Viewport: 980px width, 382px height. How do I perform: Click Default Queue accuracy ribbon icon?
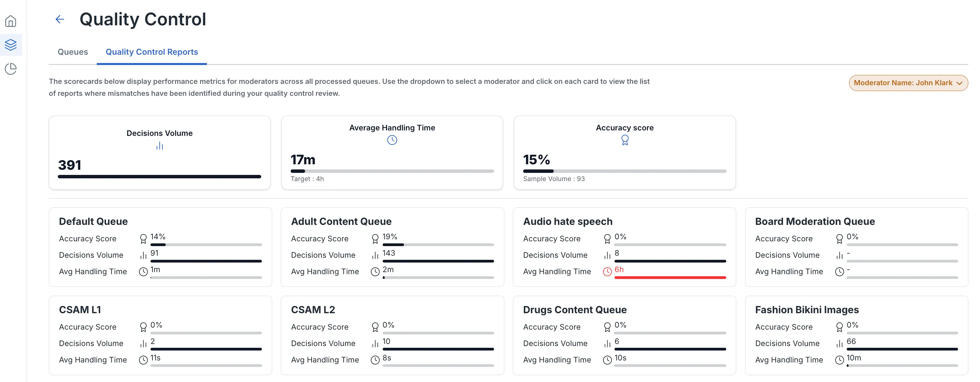click(143, 239)
